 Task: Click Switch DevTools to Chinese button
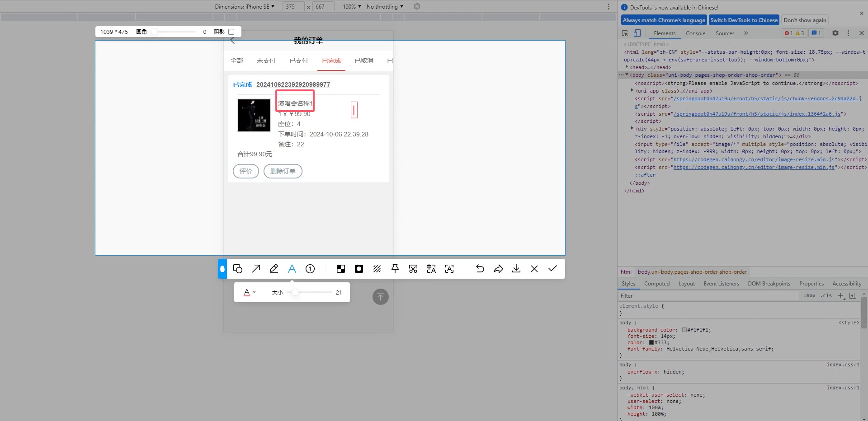[744, 20]
